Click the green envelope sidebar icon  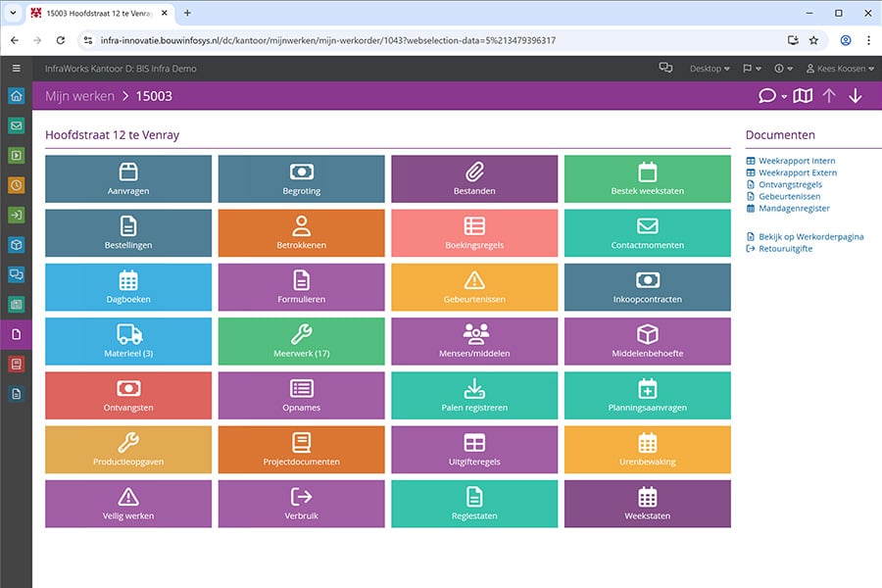click(x=16, y=125)
